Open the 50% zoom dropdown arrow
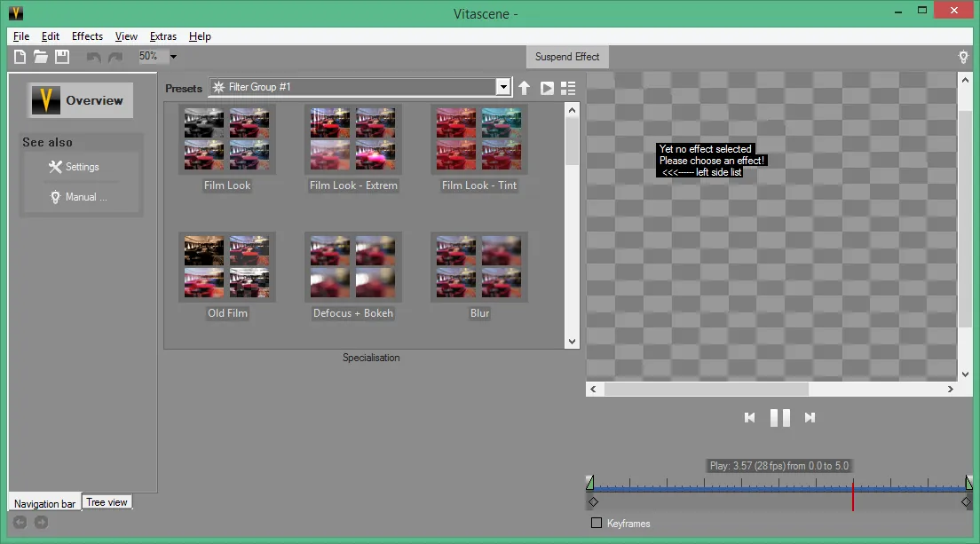980x544 pixels. (173, 56)
